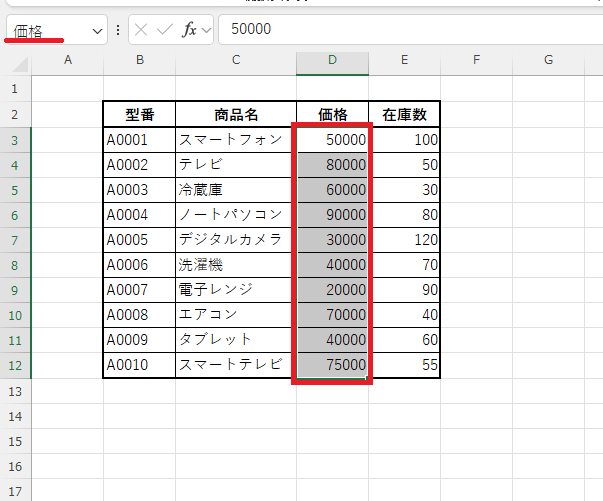Select the price cell 20000
The height and width of the screenshot is (501, 603).
pos(332,290)
